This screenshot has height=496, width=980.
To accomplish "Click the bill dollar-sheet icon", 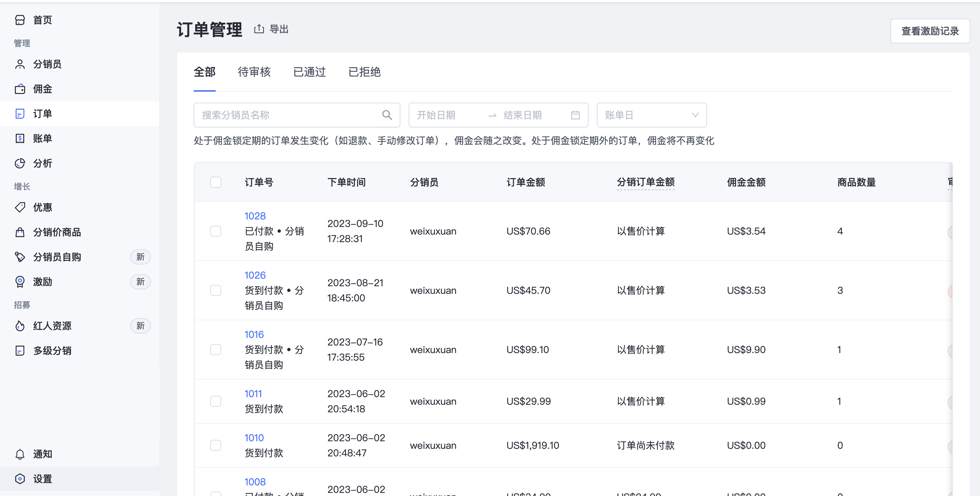I will tap(20, 138).
